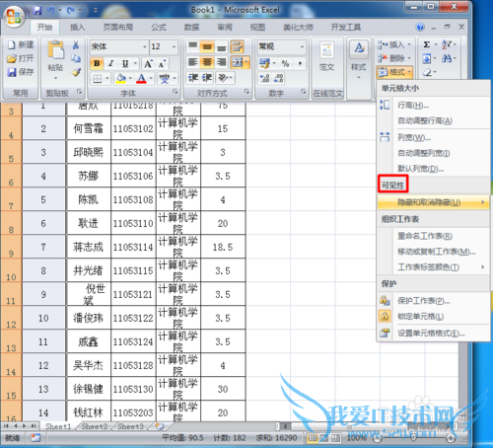
Task: Apply fill color bucket
Action: [120, 78]
